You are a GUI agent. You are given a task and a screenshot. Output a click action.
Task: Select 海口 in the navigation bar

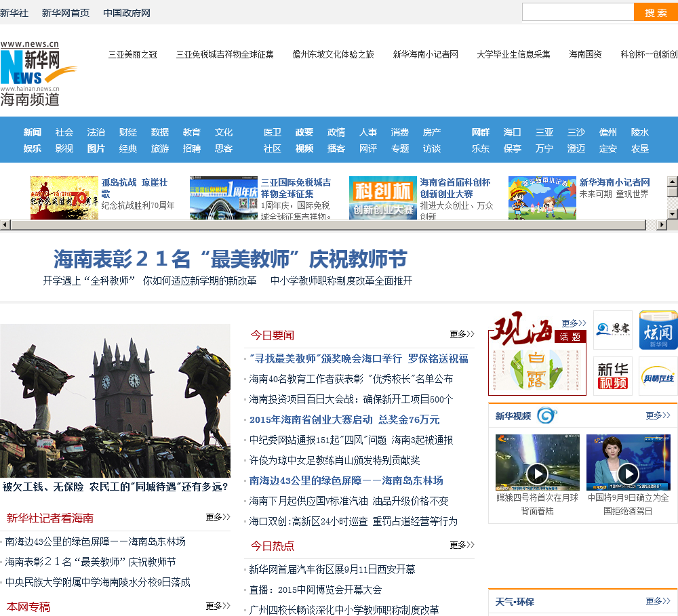[513, 132]
